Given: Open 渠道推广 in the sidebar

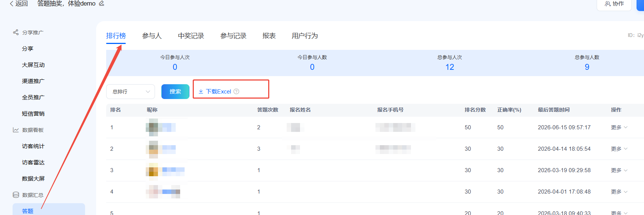Looking at the screenshot, I should coord(33,81).
